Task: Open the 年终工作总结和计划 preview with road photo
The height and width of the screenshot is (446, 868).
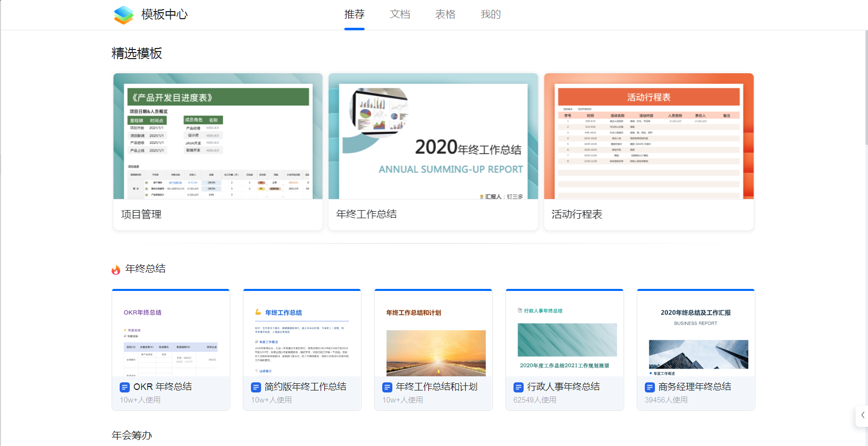Action: click(433, 334)
